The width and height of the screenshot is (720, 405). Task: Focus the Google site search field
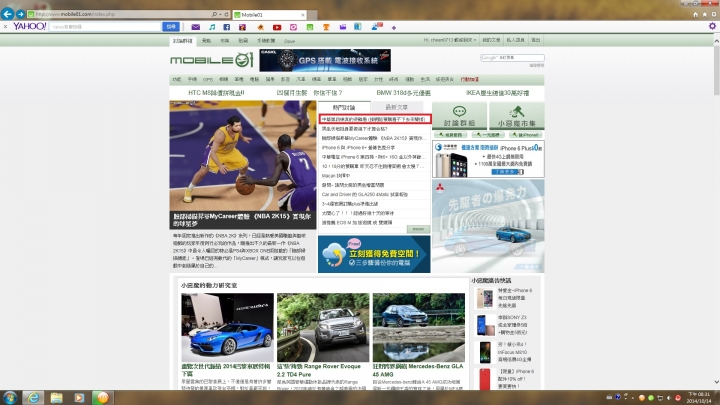512,57
